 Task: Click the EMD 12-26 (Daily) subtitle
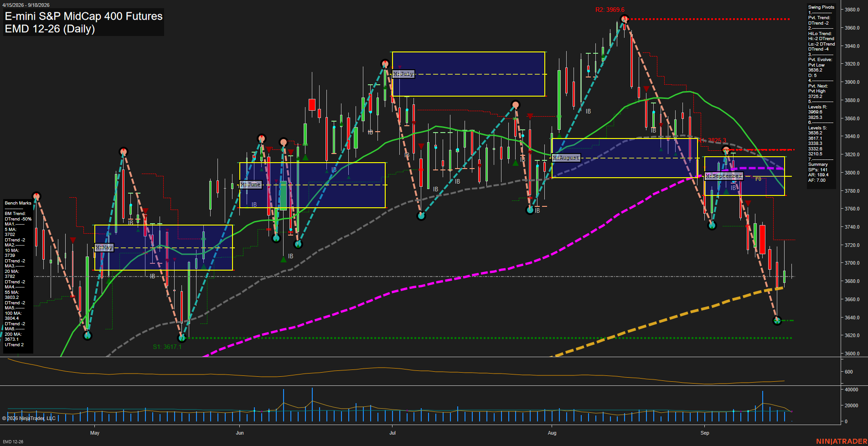[x=50, y=29]
